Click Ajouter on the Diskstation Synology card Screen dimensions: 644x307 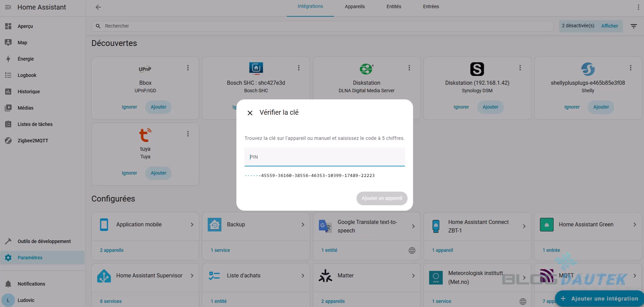(x=490, y=107)
